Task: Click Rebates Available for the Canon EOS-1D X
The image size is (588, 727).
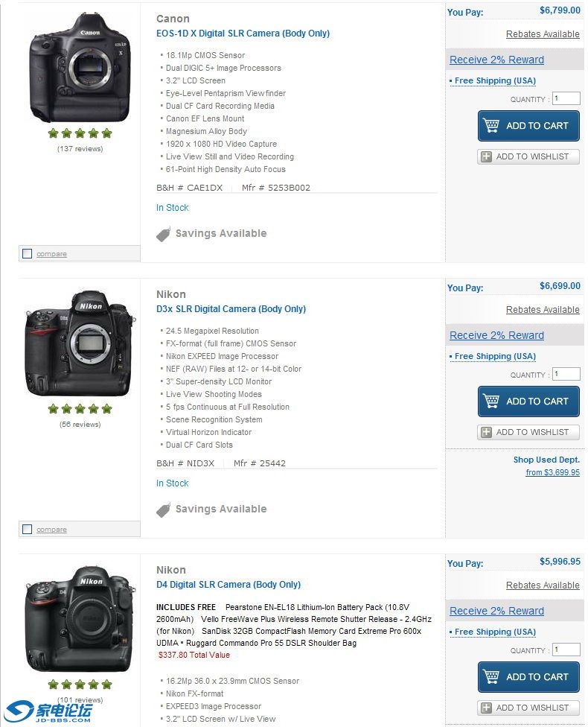Action: pyautogui.click(x=543, y=34)
